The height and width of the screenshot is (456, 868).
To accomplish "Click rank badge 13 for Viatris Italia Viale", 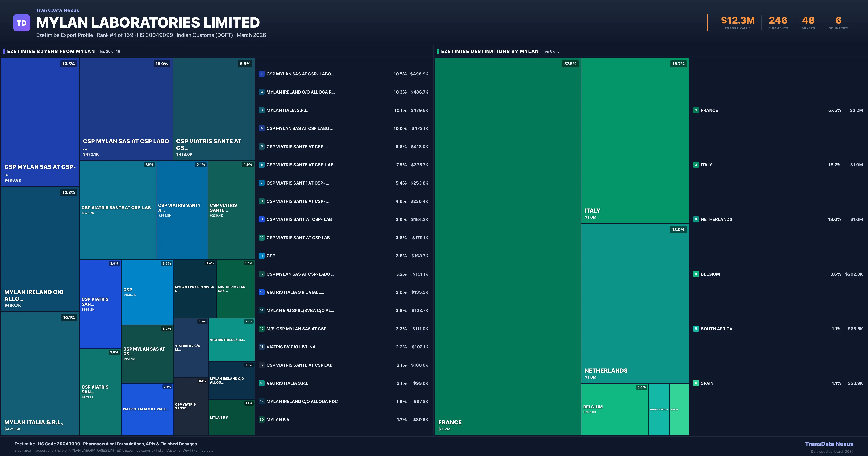I will pyautogui.click(x=261, y=292).
